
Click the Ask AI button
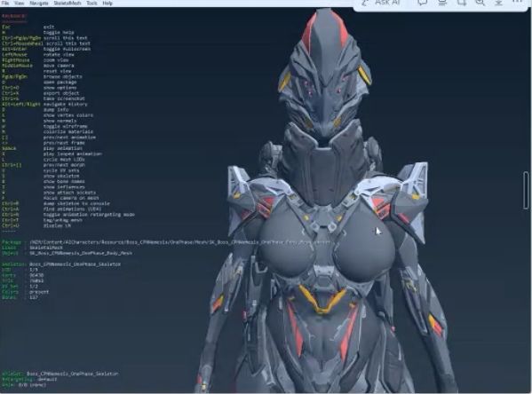click(381, 3)
